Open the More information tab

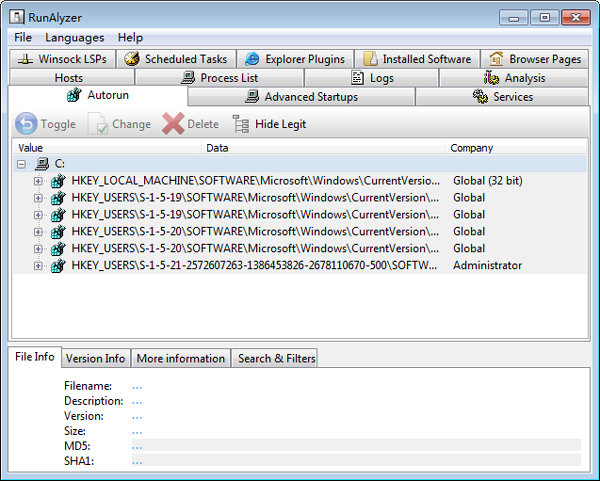[x=181, y=358]
